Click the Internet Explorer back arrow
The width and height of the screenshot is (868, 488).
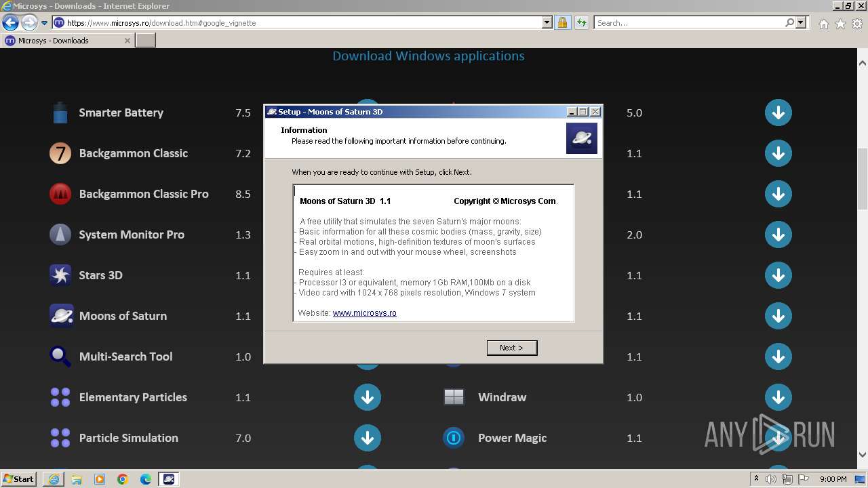coord(10,22)
